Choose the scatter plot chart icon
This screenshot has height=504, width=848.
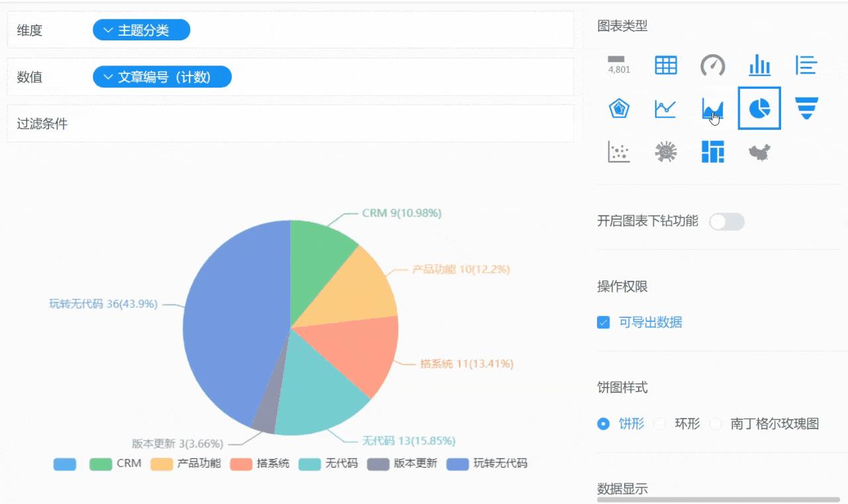tap(619, 152)
